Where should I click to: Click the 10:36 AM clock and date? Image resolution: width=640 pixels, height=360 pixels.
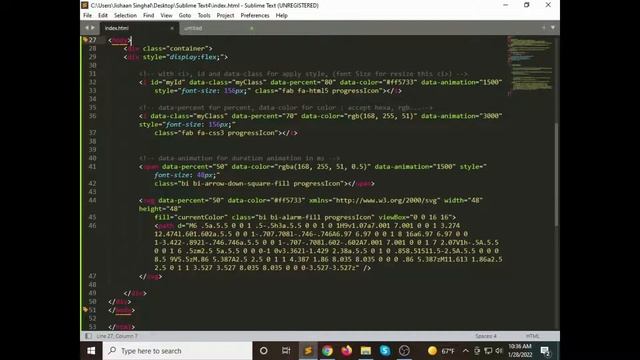(x=520, y=351)
